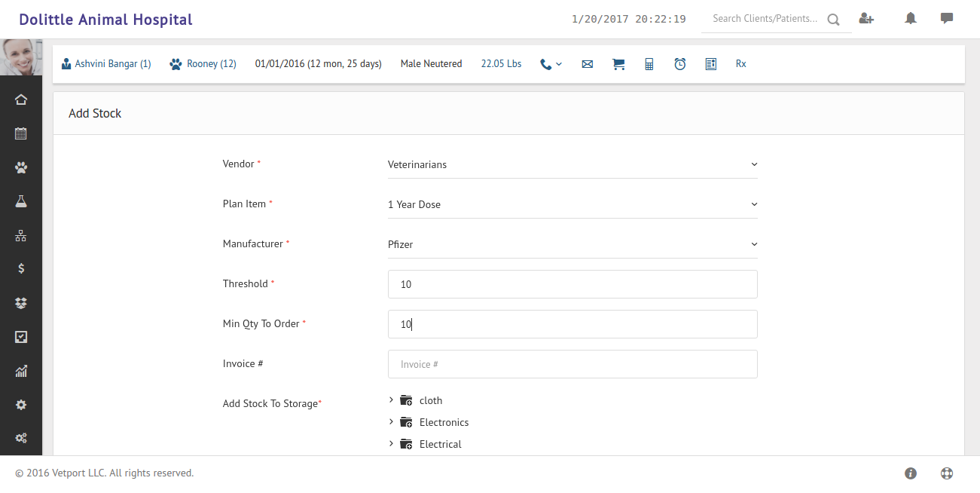The image size is (980, 493).
Task: Open the Rooney patient link
Action: coord(211,64)
